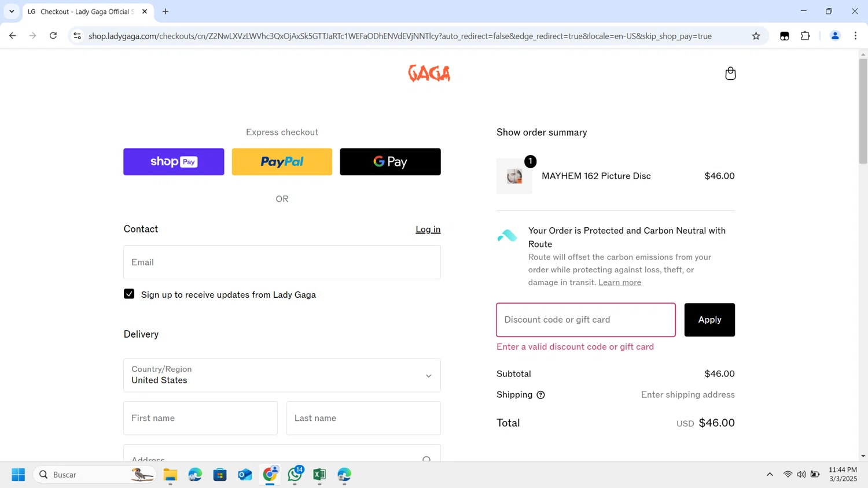Reload the checkout page
Image resolution: width=868 pixels, height=488 pixels.
[53, 36]
